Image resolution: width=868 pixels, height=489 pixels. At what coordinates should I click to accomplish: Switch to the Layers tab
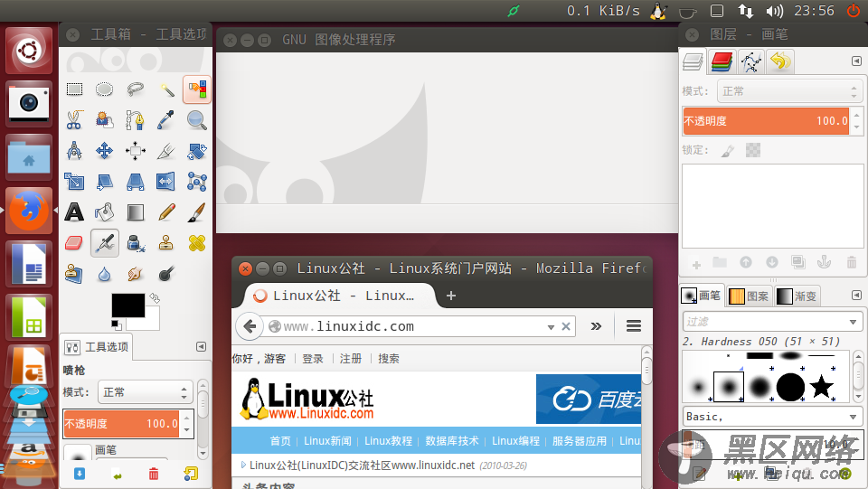pyautogui.click(x=693, y=61)
